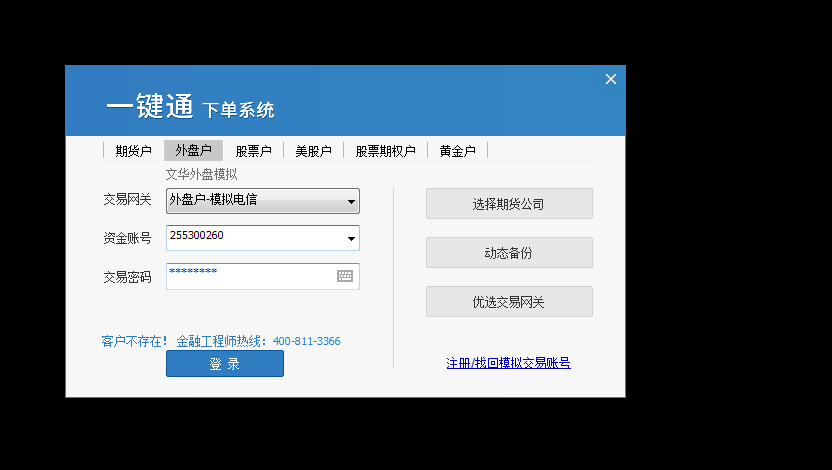Image resolution: width=832 pixels, height=470 pixels.
Task: Click the hotline number 400-811-3366
Action: [x=307, y=341]
